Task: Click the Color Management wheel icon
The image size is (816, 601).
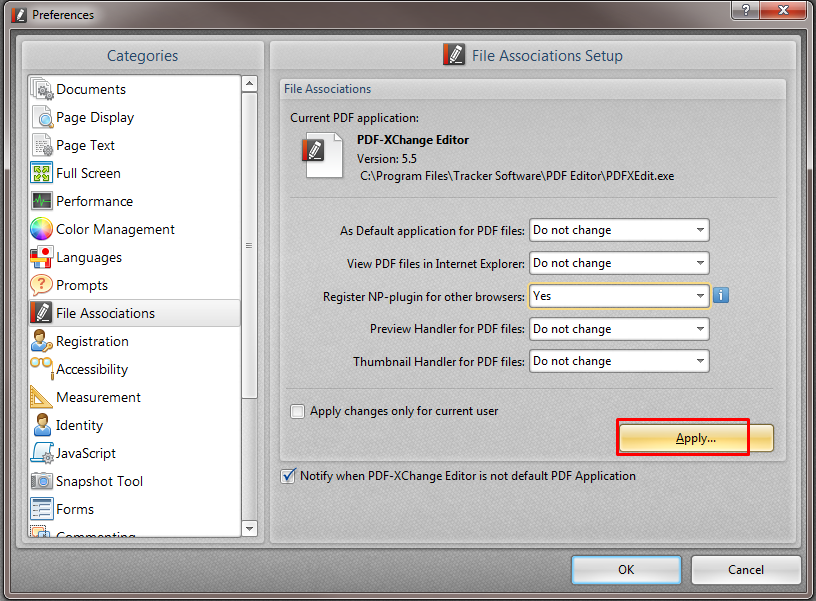Action: (x=42, y=229)
